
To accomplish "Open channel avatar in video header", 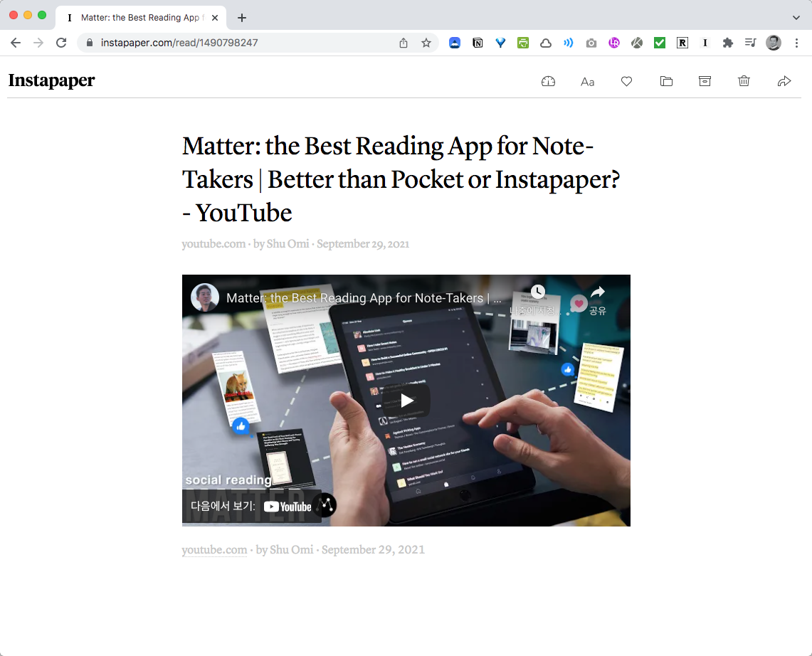I will pyautogui.click(x=204, y=297).
